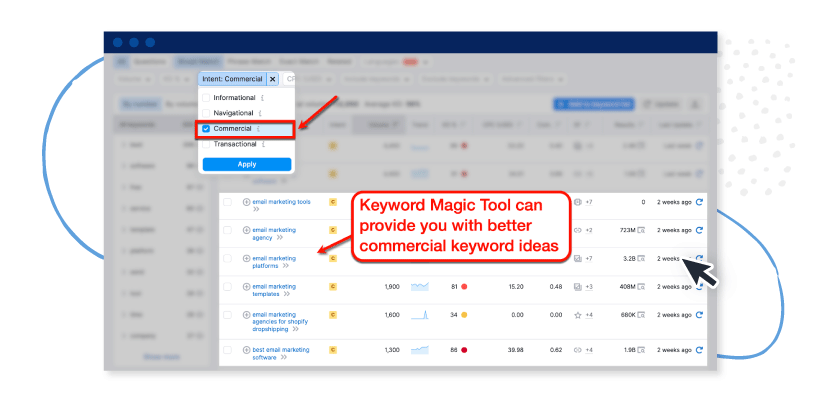The height and width of the screenshot is (407, 820).
Task: Expand double chevron next to email marketing agency
Action: 280,238
